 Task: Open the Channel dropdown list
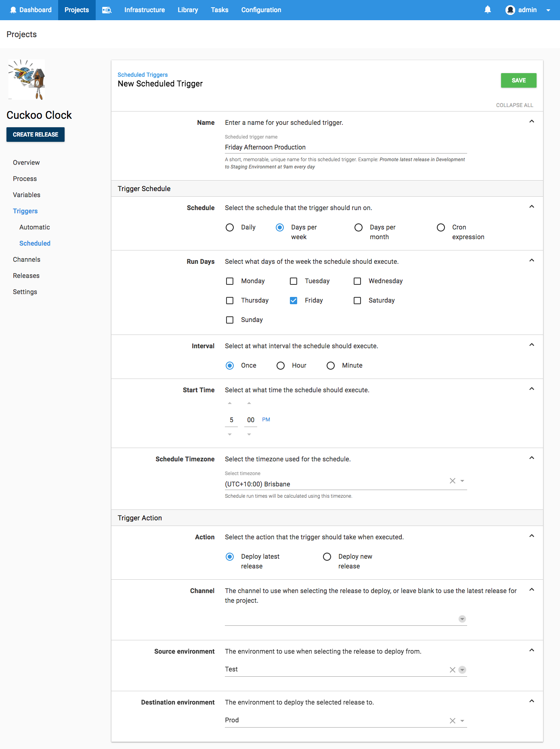coord(462,619)
